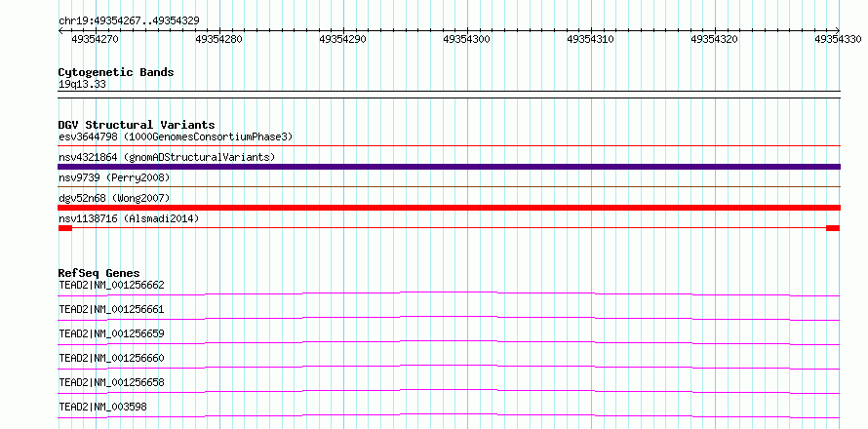
Task: Open transcript TEAD2|NM_001256661
Action: (x=111, y=309)
